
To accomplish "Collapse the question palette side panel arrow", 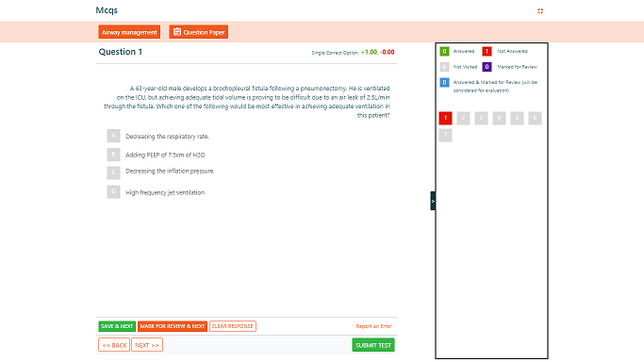I will [x=433, y=201].
